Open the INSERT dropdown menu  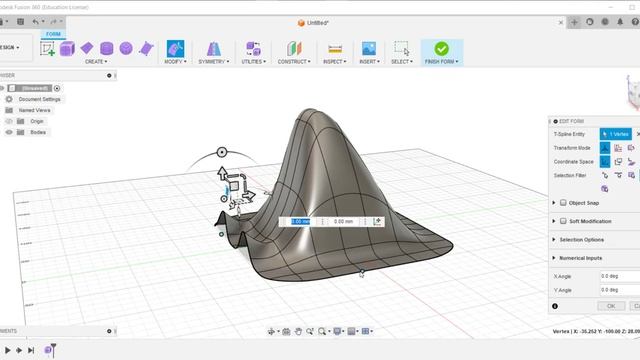click(x=369, y=62)
